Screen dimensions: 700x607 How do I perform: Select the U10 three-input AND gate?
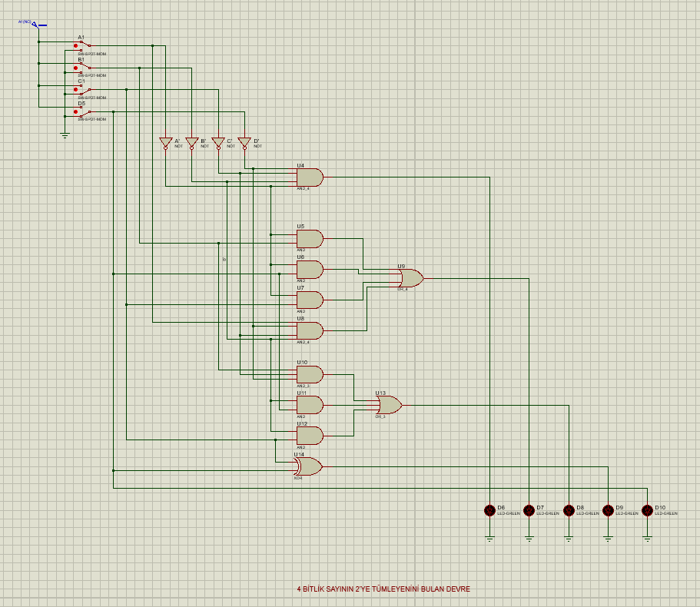(310, 374)
